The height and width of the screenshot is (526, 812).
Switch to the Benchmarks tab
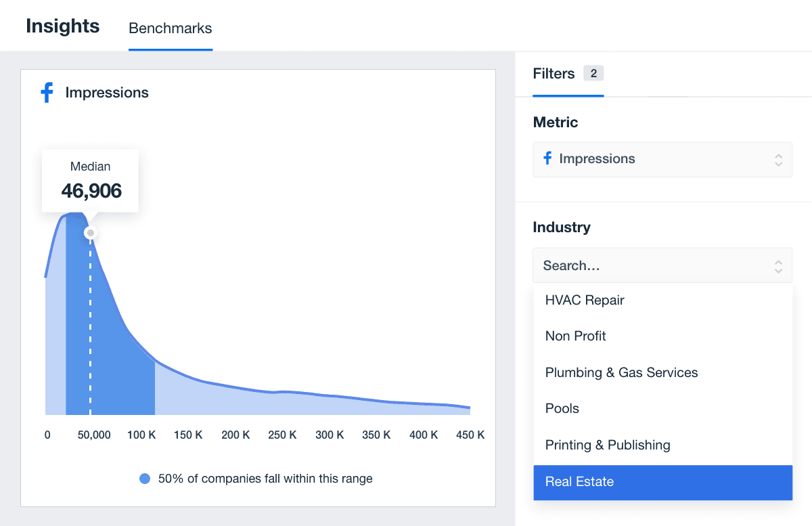coord(171,28)
